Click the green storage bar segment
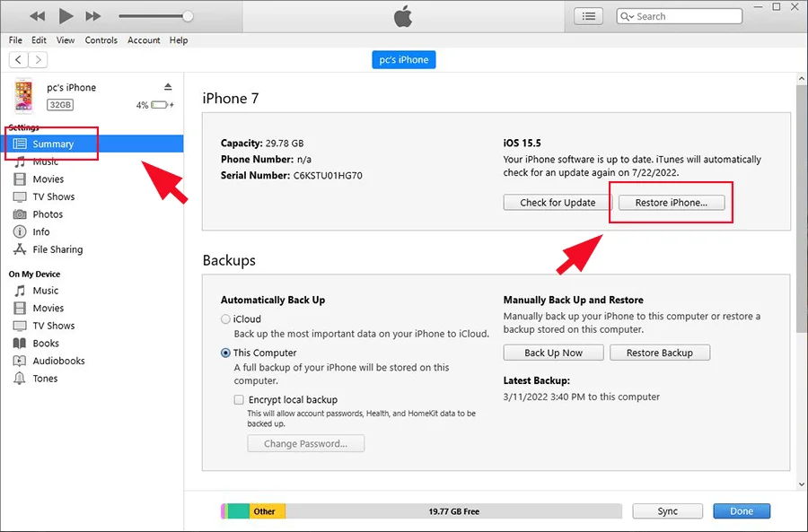The height and width of the screenshot is (532, 808). 239,511
